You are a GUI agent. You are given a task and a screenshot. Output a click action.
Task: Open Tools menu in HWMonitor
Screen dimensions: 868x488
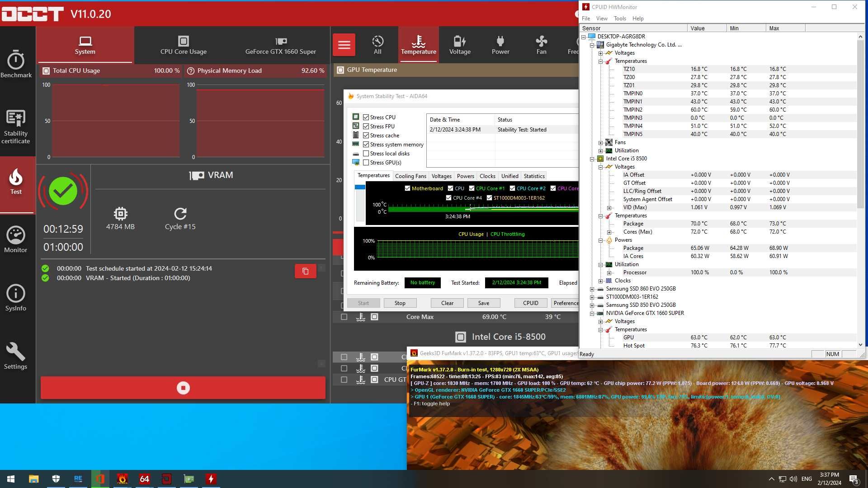(x=620, y=19)
